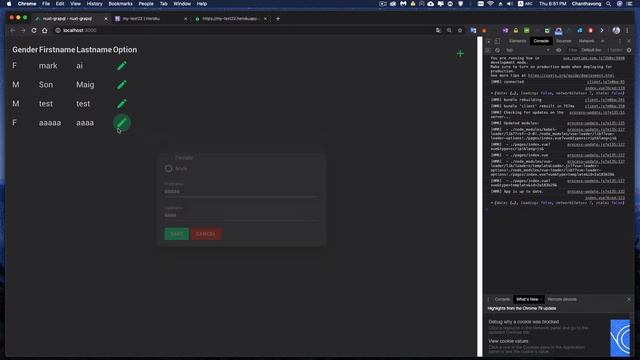Open the translate icon in address bar
This screenshot has width=640, height=360.
(x=438, y=30)
